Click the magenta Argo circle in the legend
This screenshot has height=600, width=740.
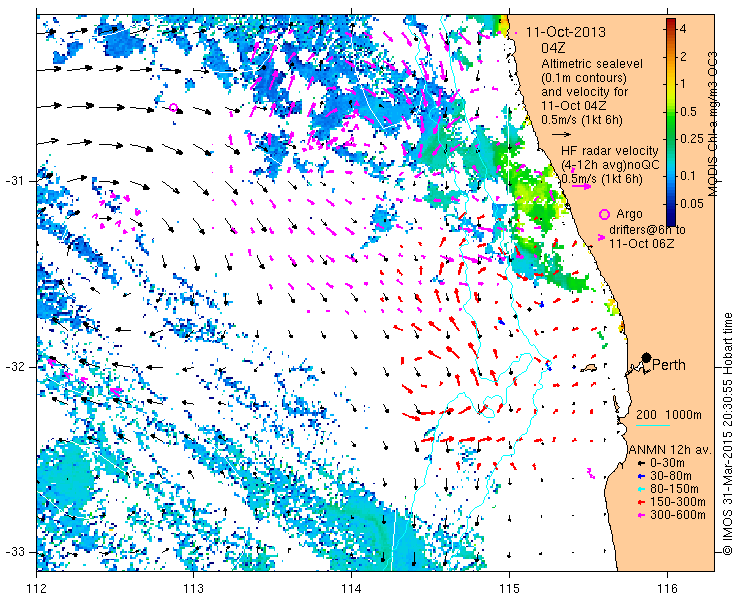pos(604,214)
